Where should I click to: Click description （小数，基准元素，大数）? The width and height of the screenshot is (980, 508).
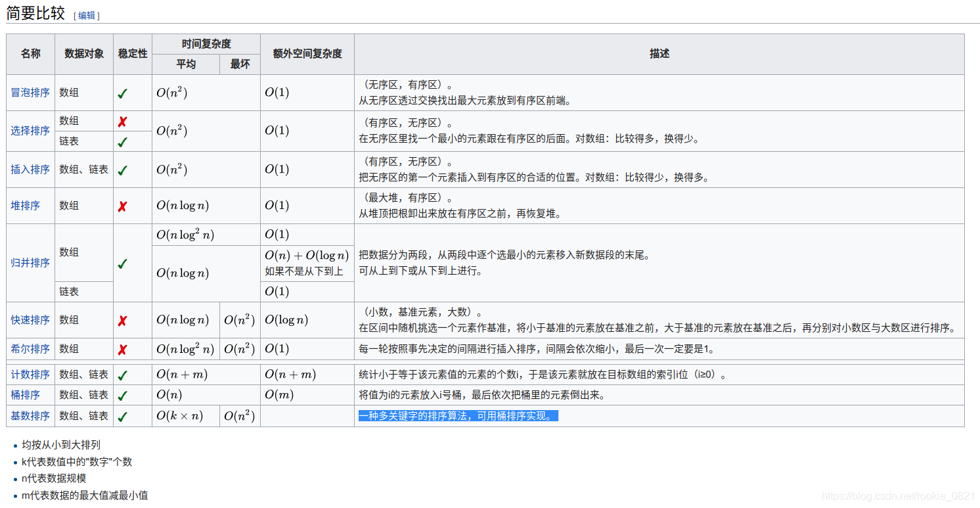click(x=421, y=312)
